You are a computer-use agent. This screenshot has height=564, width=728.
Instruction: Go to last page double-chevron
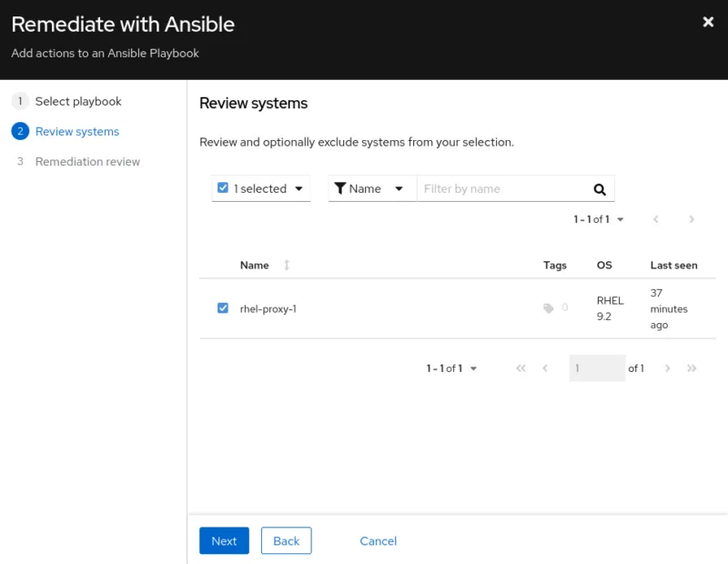click(x=692, y=368)
